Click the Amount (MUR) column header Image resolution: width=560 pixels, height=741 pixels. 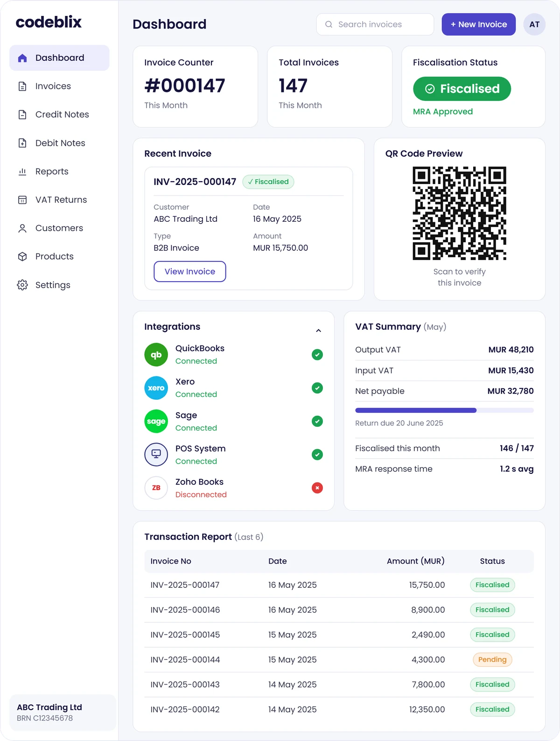tap(415, 561)
